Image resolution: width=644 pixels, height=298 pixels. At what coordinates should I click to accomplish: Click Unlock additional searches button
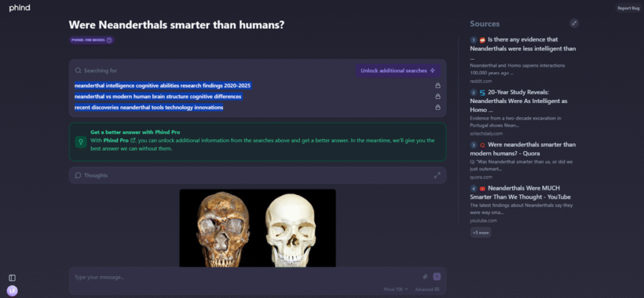(397, 71)
